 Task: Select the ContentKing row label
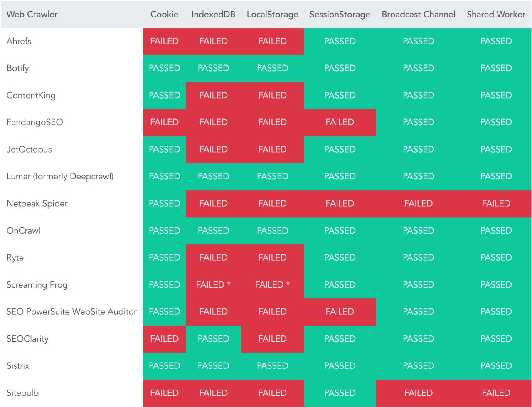click(31, 95)
